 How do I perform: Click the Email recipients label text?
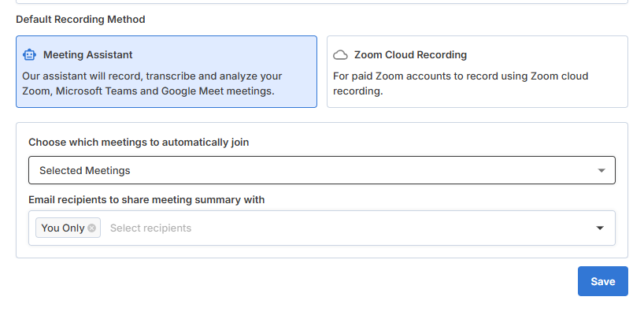(146, 200)
